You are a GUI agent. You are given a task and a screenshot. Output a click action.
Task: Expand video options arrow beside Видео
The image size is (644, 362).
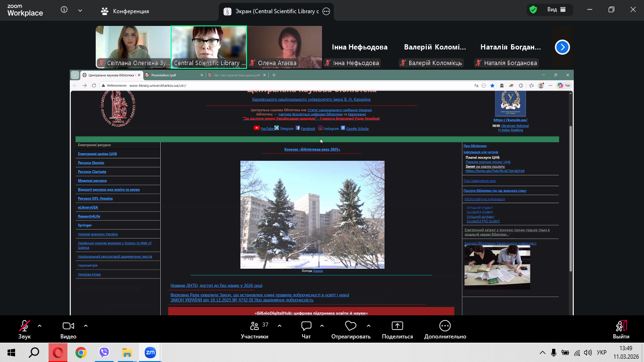click(x=86, y=326)
